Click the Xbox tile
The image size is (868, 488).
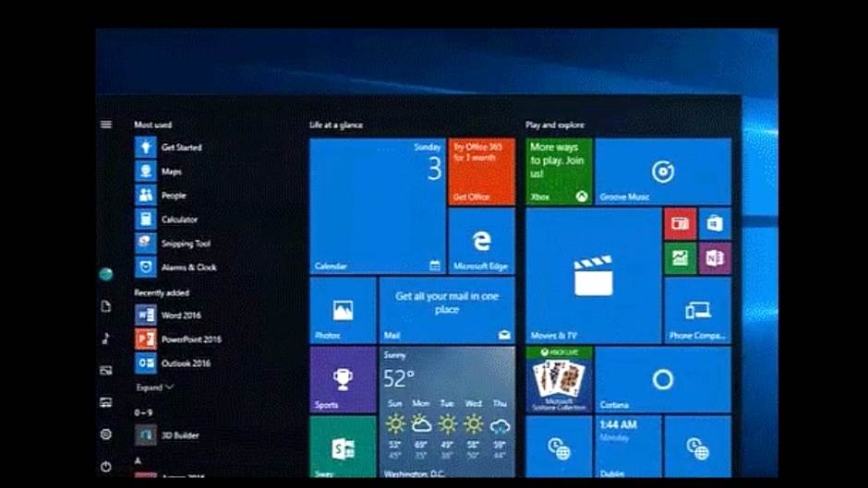click(x=559, y=172)
